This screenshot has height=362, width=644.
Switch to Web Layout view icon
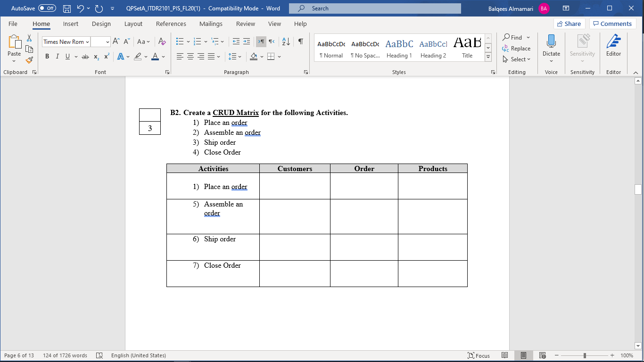pos(542,355)
